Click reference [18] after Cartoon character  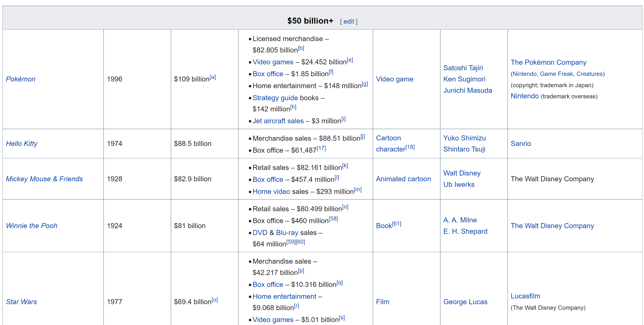pos(410,147)
